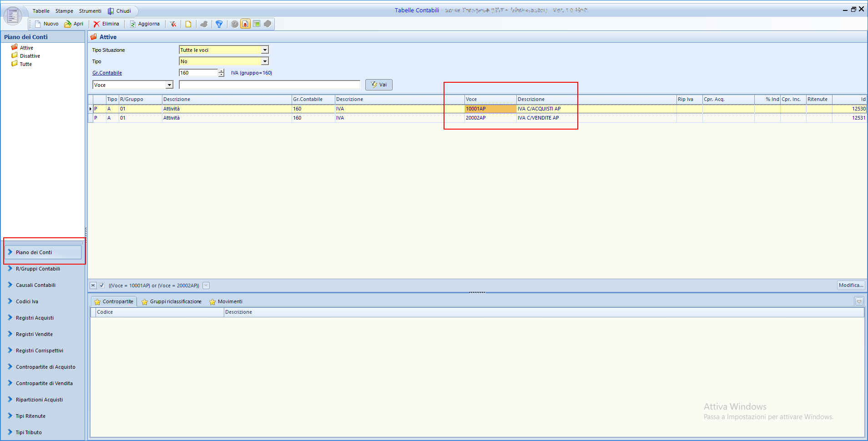Viewport: 868px width, 441px height.
Task: Click the blue funnel filter icon
Action: coord(219,24)
